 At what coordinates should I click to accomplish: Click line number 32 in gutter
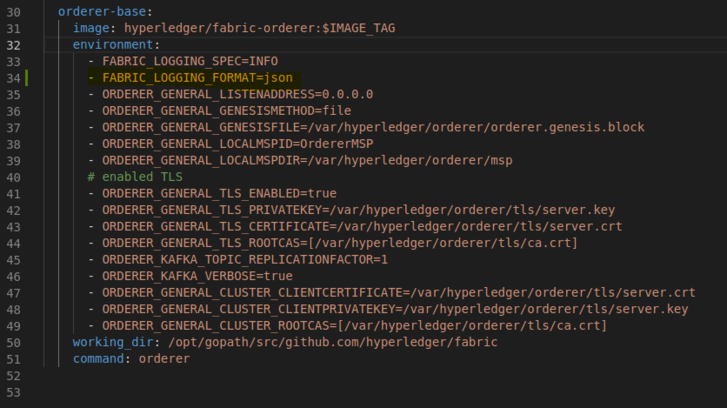[x=13, y=45]
